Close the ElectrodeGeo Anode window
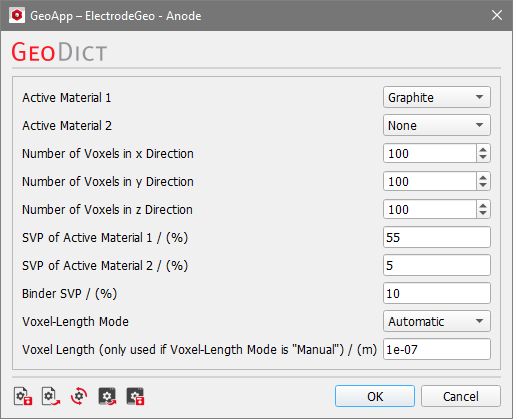 497,15
